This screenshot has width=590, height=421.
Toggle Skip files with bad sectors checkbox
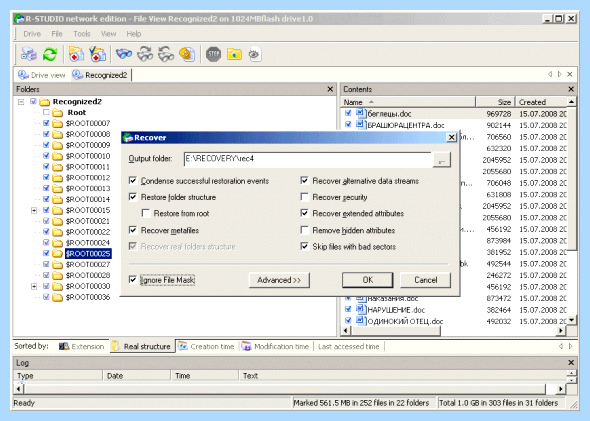tap(304, 246)
